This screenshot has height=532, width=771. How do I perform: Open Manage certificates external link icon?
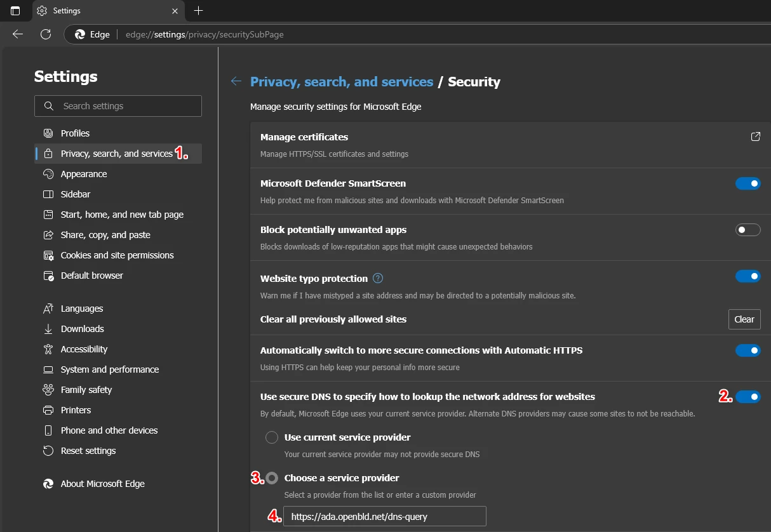coord(755,136)
